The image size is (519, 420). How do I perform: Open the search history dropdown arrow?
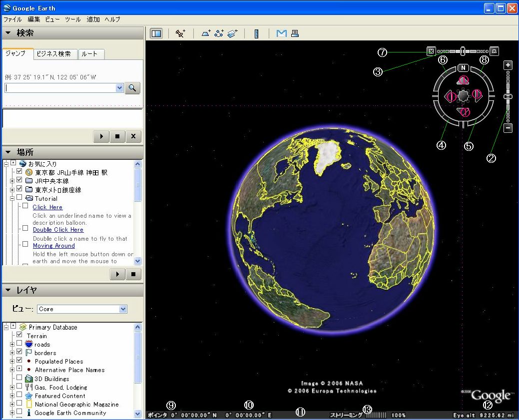(x=119, y=88)
